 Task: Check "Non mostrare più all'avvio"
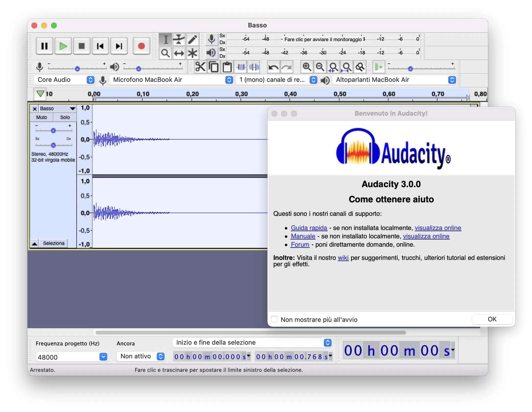[274, 319]
